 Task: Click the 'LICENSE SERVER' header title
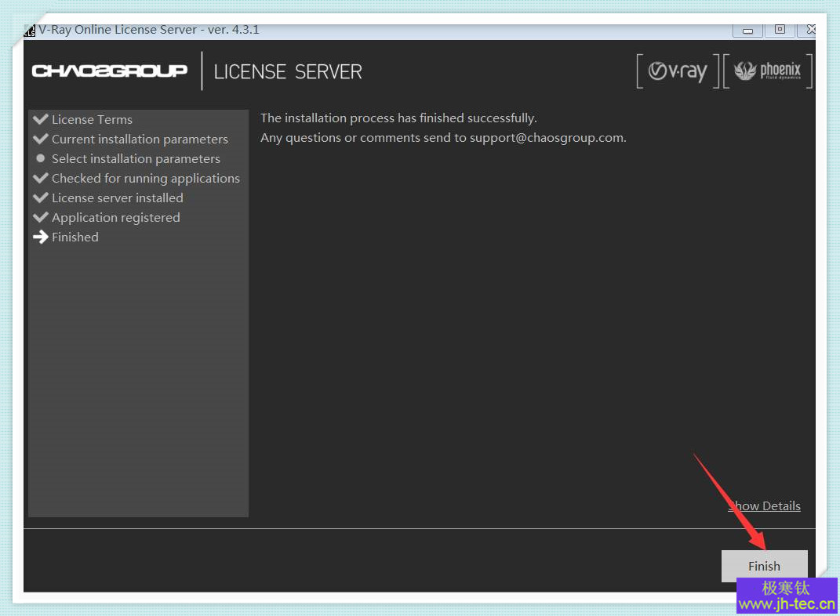[288, 72]
